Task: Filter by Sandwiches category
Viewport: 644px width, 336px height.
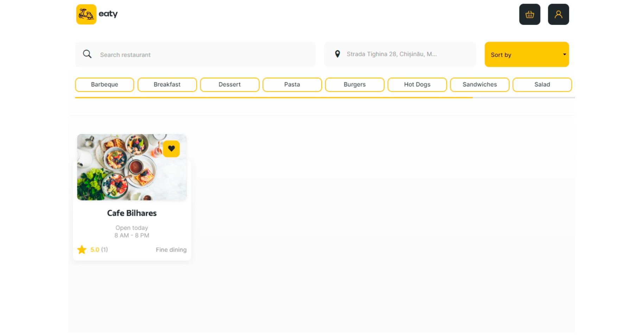Action: (x=480, y=85)
